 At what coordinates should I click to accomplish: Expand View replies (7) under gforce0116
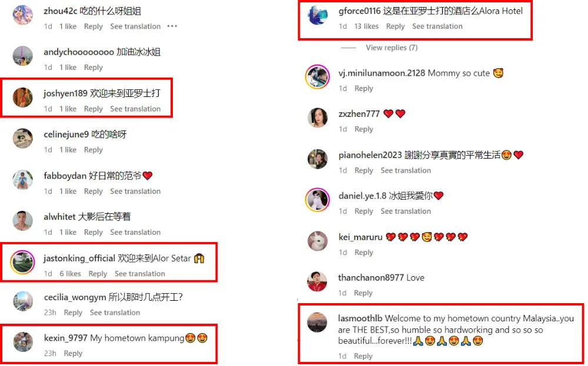pos(392,48)
